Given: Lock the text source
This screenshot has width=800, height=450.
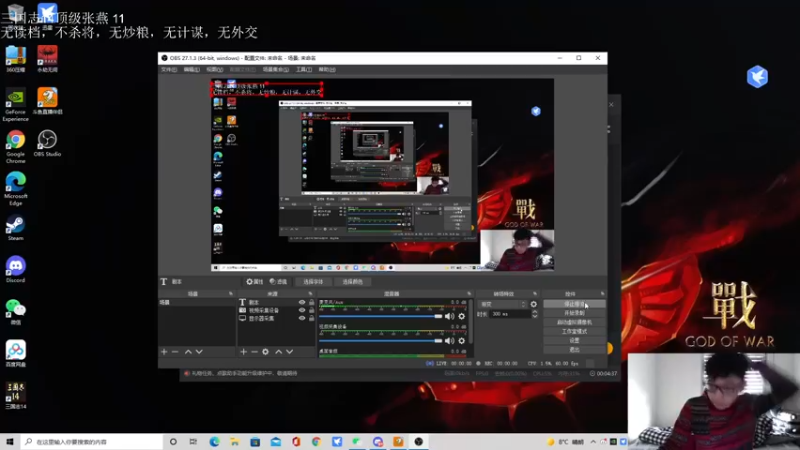Looking at the screenshot, I should tap(311, 302).
